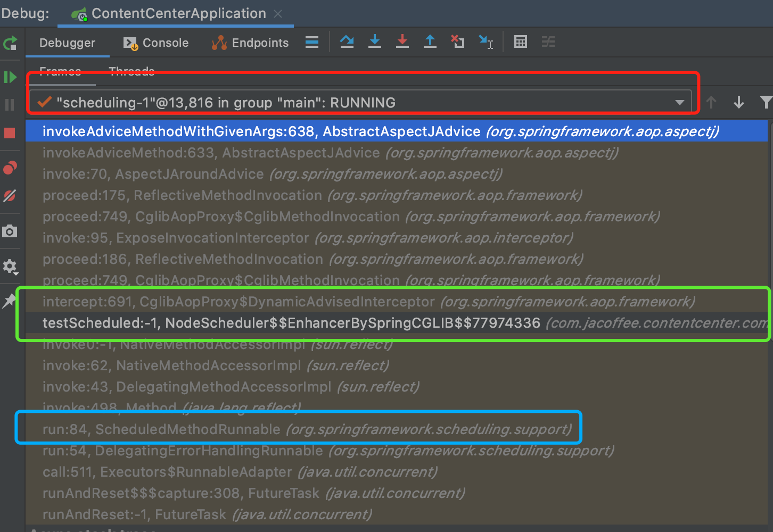The image size is (773, 532).
Task: Open Evaluate Expression calculator icon
Action: (521, 41)
